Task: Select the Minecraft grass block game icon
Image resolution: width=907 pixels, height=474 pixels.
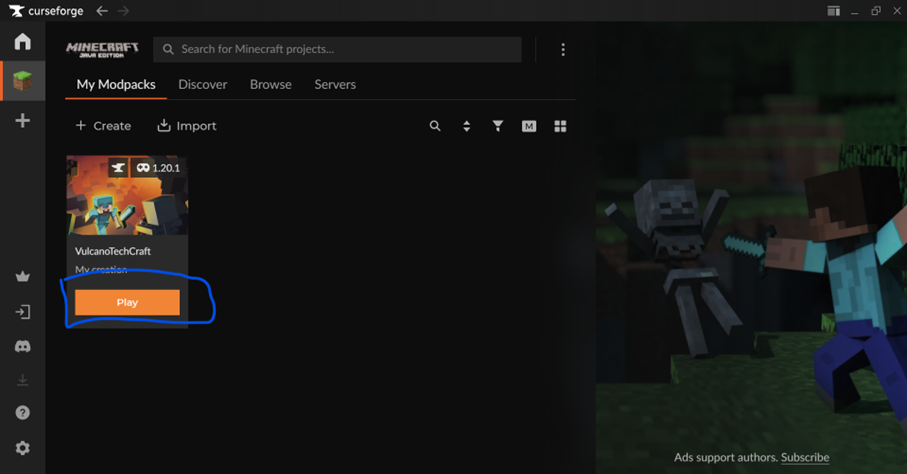Action: click(23, 81)
